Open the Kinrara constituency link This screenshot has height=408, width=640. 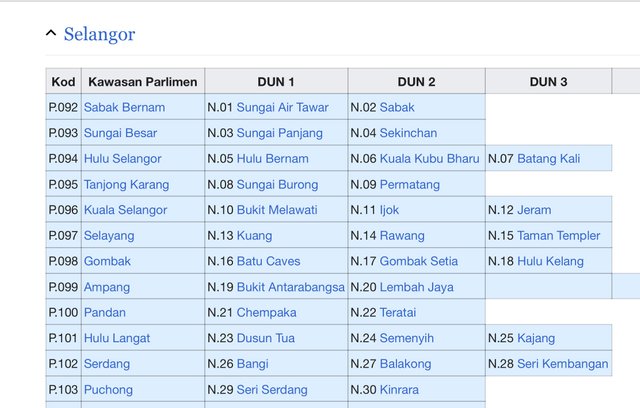tap(402, 389)
